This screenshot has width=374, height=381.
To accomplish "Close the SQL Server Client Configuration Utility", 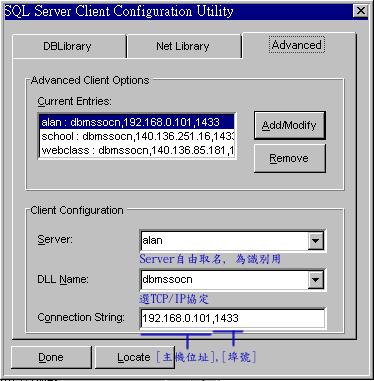I will [361, 11].
